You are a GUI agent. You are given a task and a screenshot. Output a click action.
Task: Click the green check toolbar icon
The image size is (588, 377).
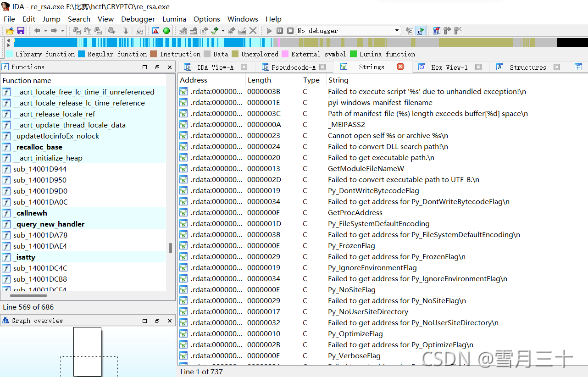215,31
